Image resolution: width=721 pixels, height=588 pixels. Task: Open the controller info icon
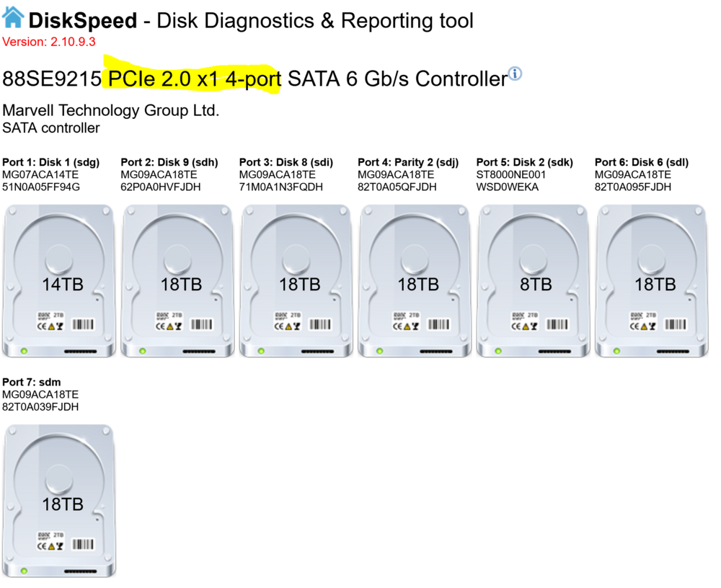point(515,73)
